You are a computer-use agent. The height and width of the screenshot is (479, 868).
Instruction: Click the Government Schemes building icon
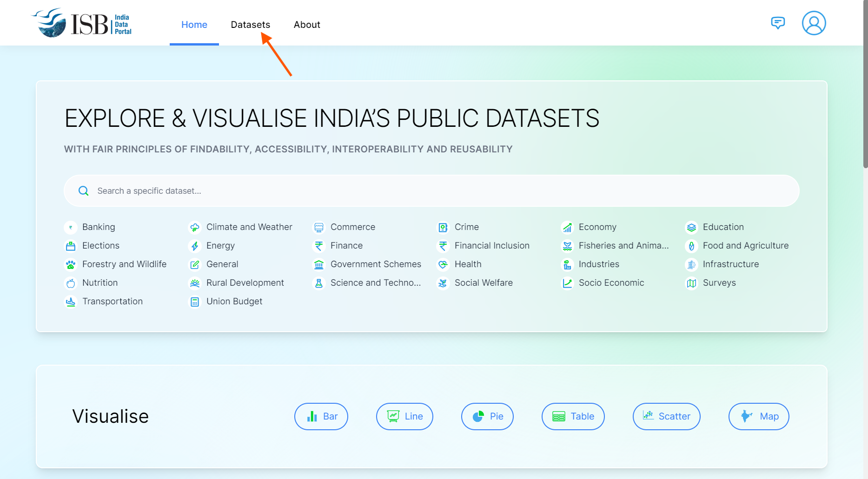coord(319,264)
